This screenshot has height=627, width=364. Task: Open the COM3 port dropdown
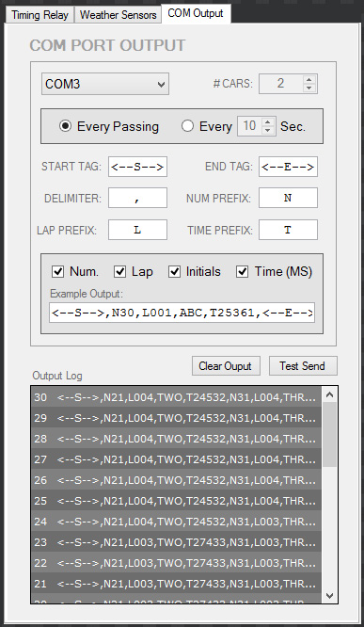(105, 84)
